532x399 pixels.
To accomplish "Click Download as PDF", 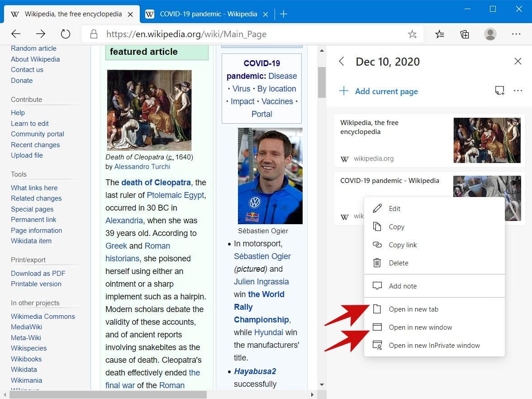I will (38, 274).
